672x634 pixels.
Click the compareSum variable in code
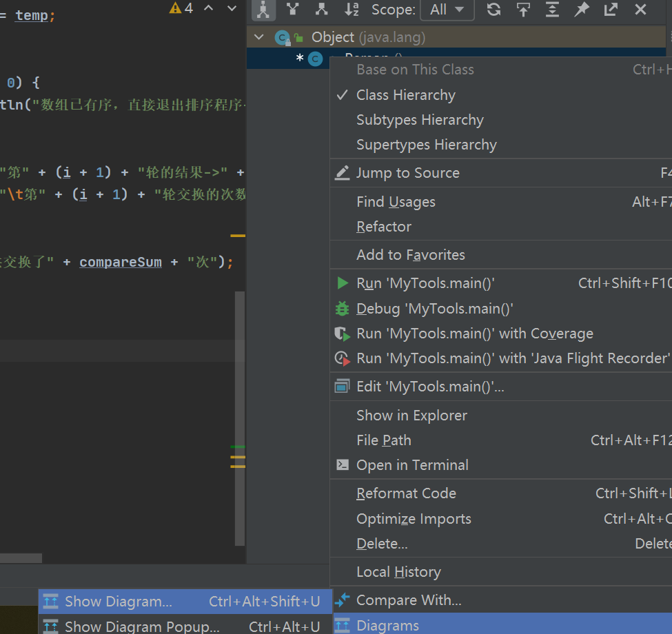point(121,262)
